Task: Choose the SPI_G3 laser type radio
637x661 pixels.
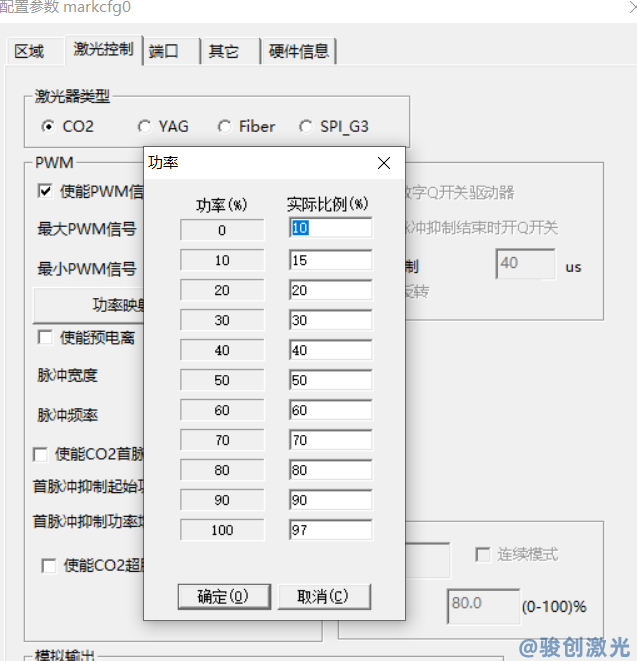Action: (x=334, y=126)
